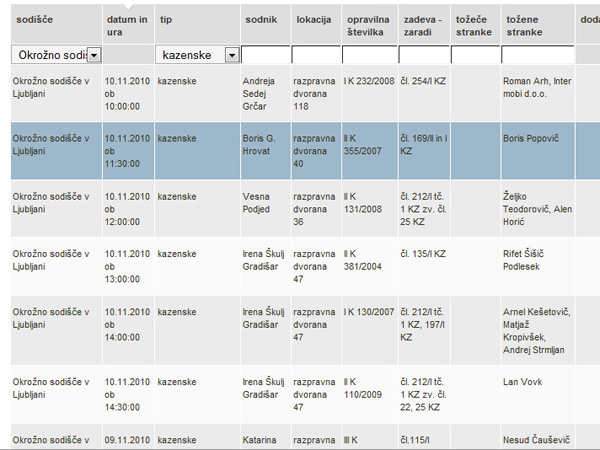The height and width of the screenshot is (450, 600).
Task: Focus the sodnik filter text field
Action: click(264, 55)
